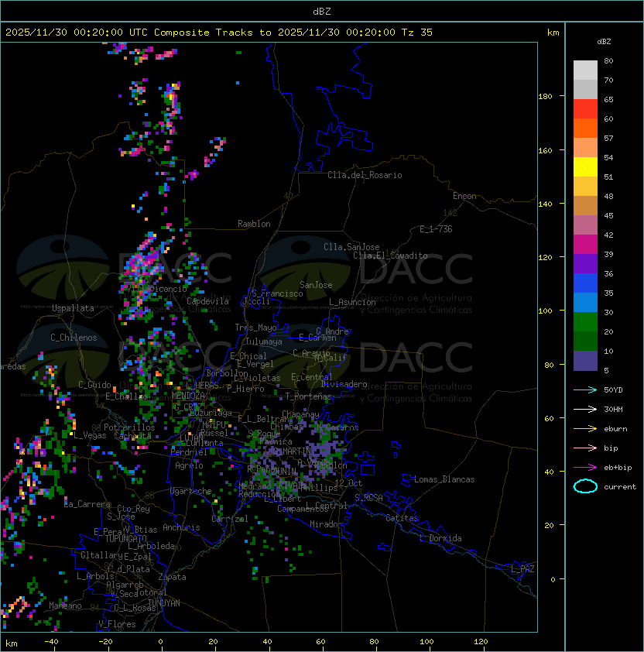Click the L_PAZ label

tap(522, 569)
